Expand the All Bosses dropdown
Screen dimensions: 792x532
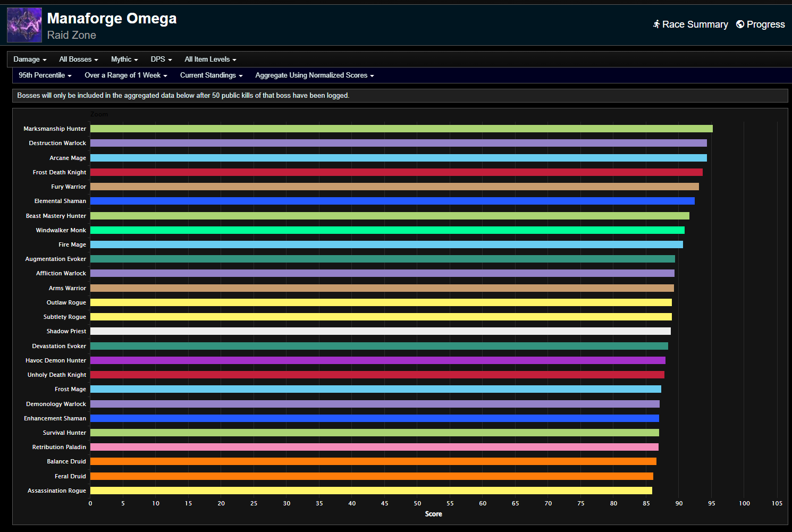coord(78,60)
